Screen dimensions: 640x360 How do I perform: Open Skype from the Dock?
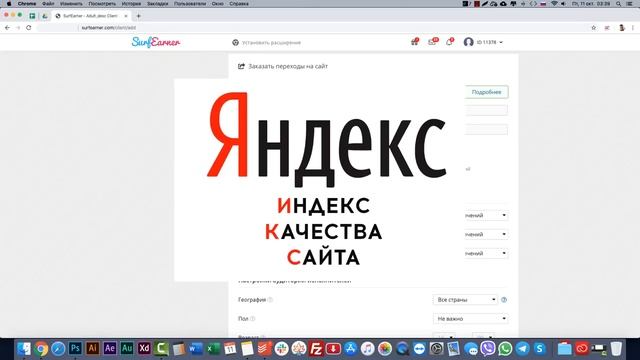pyautogui.click(x=540, y=349)
